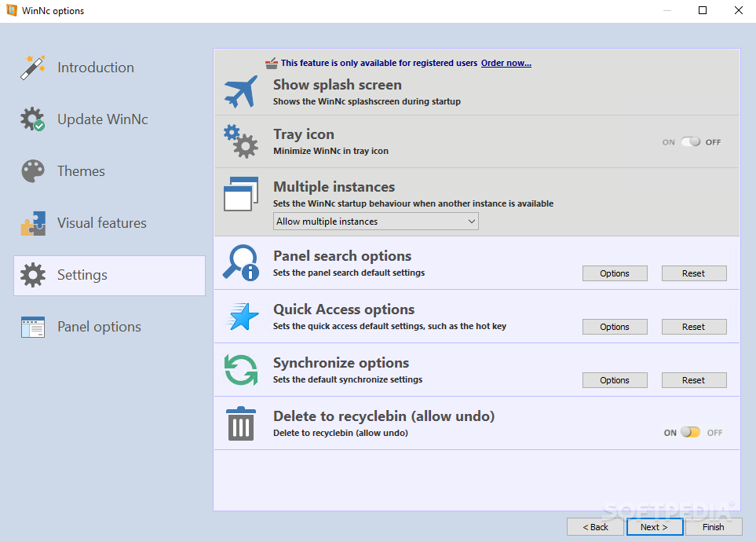Viewport: 756px width, 542px height.
Task: Click 'Sets the panel search default settings' text
Action: pos(349,273)
